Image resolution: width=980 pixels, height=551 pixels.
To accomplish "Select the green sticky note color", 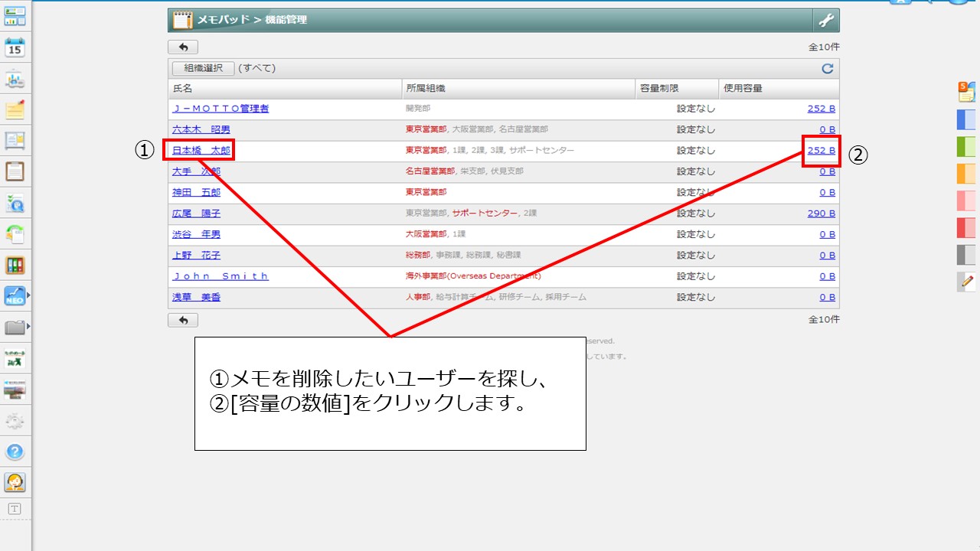I will click(x=966, y=147).
